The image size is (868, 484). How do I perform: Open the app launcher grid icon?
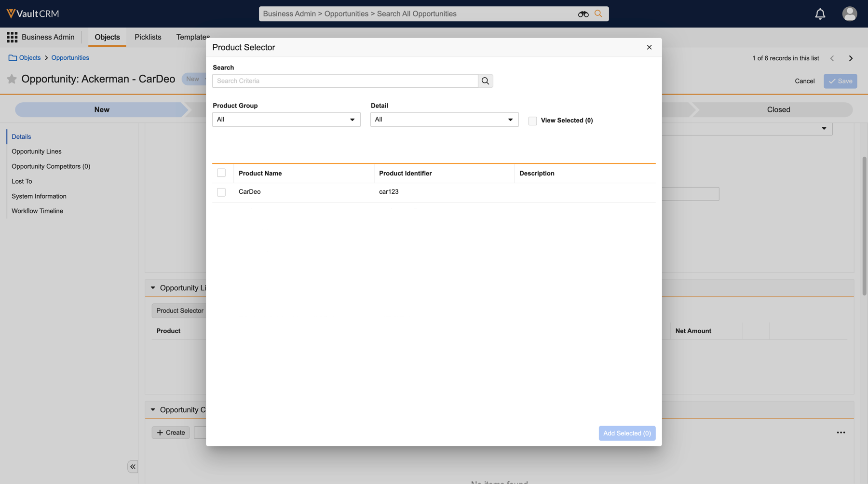pyautogui.click(x=12, y=37)
